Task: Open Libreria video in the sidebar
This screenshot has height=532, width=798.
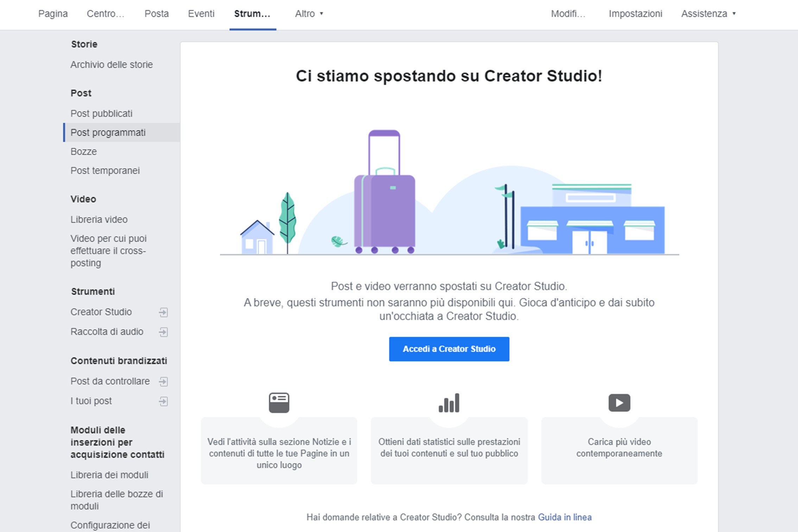Action: click(99, 220)
